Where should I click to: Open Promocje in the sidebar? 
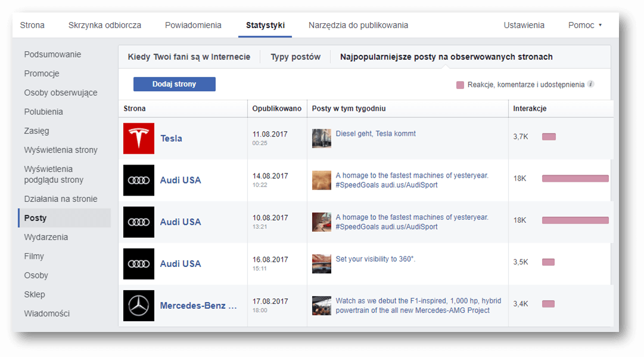coord(42,73)
